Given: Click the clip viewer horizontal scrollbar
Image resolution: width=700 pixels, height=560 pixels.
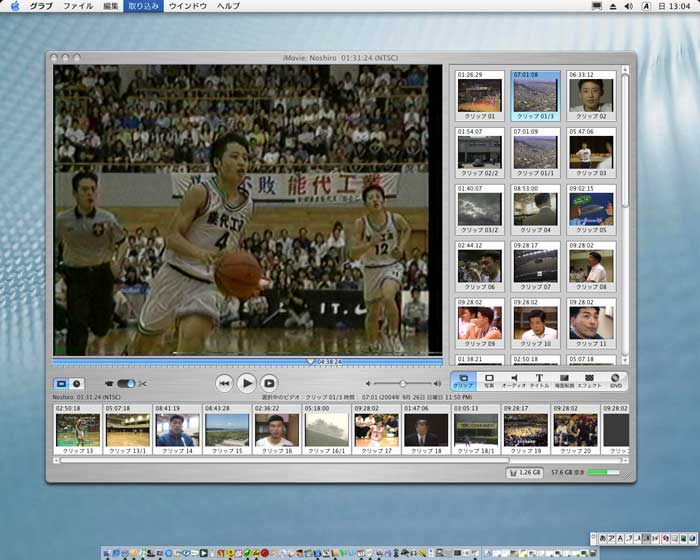Looking at the screenshot, I should point(285,460).
